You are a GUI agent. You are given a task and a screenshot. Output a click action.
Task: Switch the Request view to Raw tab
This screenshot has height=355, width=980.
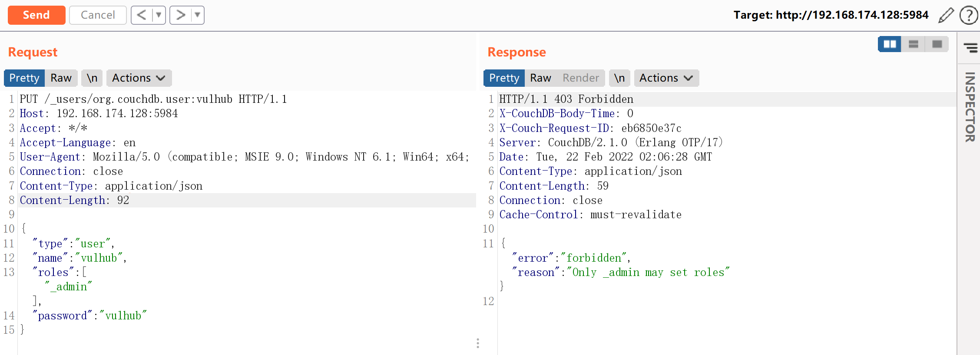[x=61, y=78]
